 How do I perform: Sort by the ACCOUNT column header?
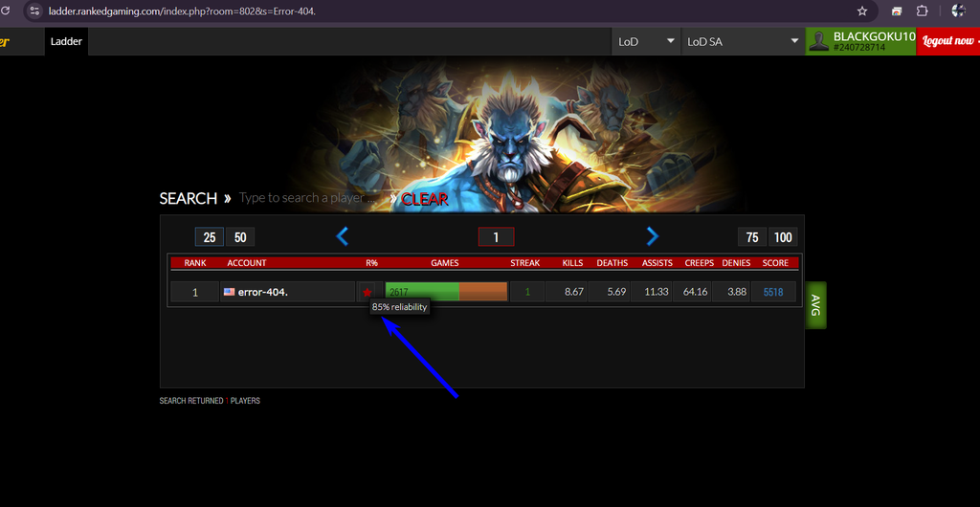(247, 263)
